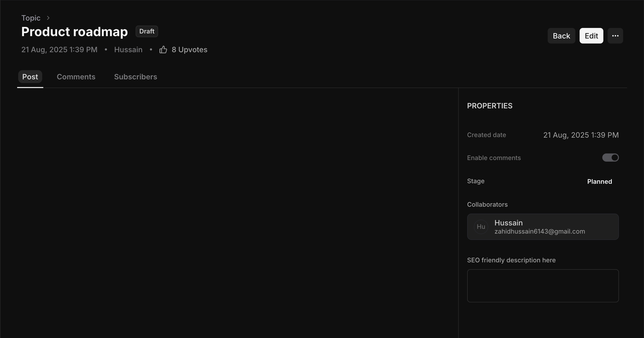Viewport: 644px width, 338px height.
Task: Click the collaborator email zahidhussain6143@gmail.com
Action: [539, 231]
